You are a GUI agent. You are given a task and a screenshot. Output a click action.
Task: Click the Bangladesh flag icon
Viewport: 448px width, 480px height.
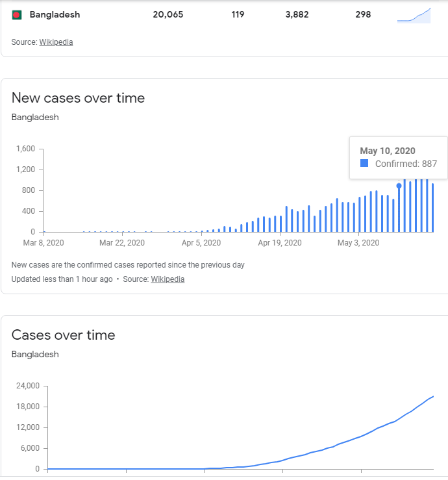17,14
